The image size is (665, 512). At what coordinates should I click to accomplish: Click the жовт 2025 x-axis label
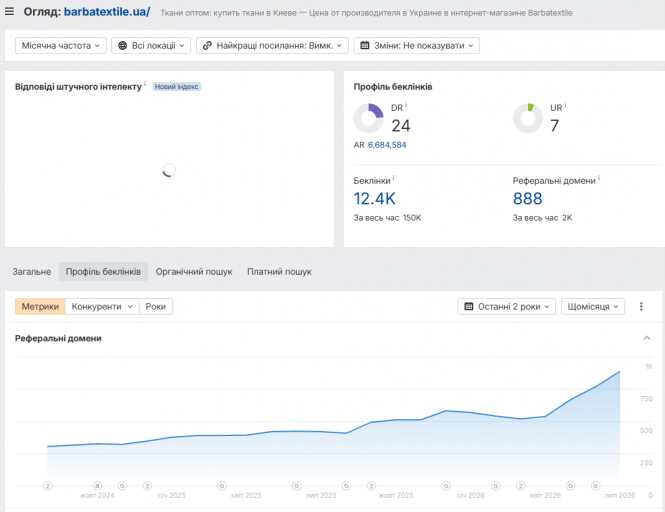click(396, 495)
